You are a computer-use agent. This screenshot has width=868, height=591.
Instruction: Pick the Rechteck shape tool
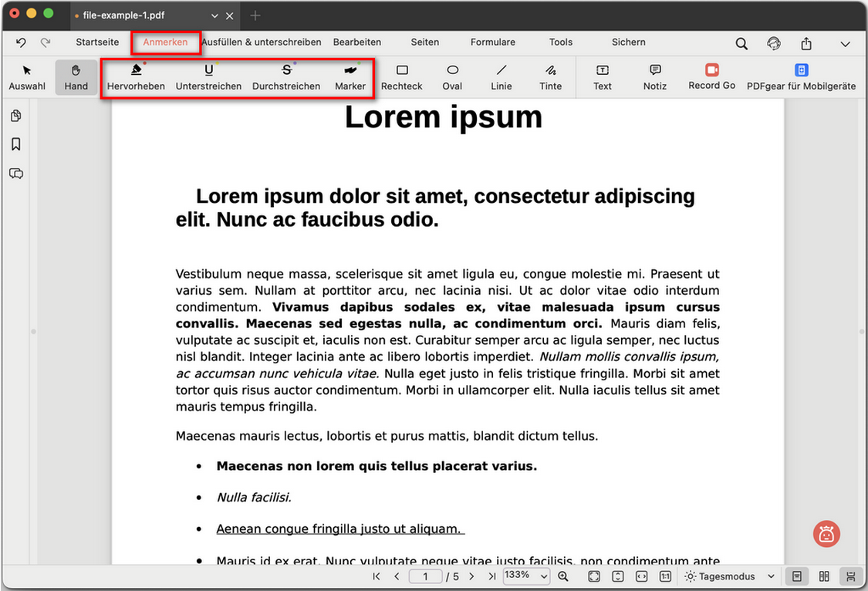(x=401, y=77)
